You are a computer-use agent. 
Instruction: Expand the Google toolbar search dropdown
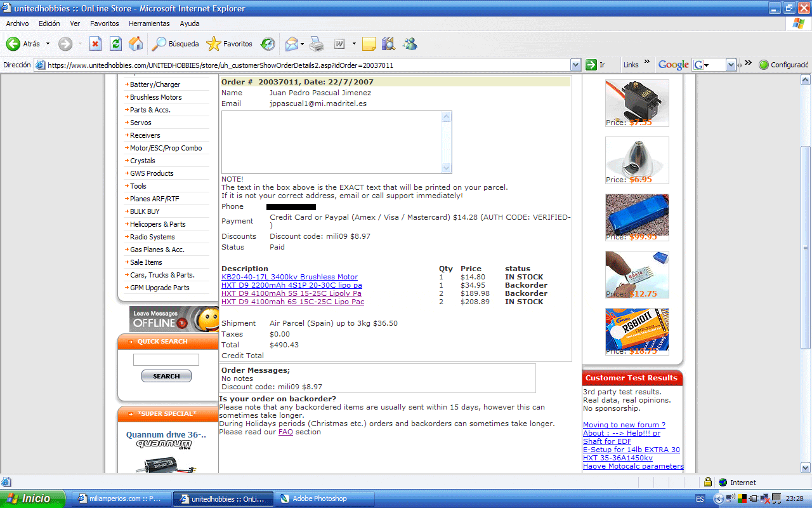coord(730,65)
